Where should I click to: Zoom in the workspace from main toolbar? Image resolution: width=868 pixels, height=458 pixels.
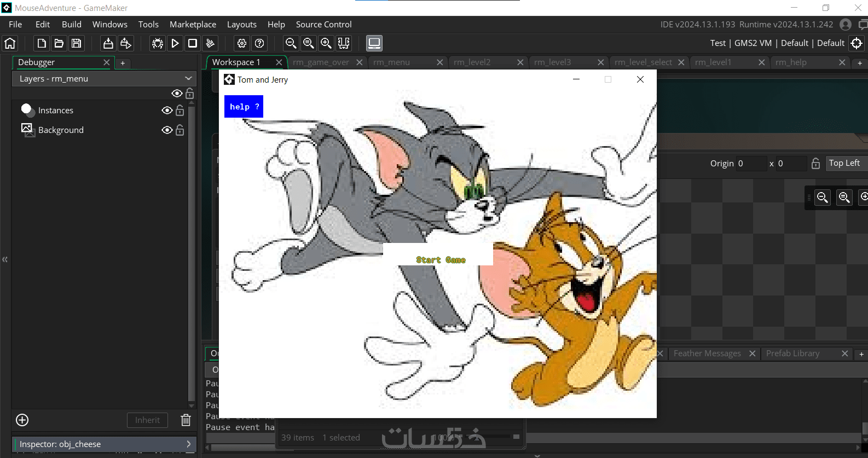tap(326, 43)
